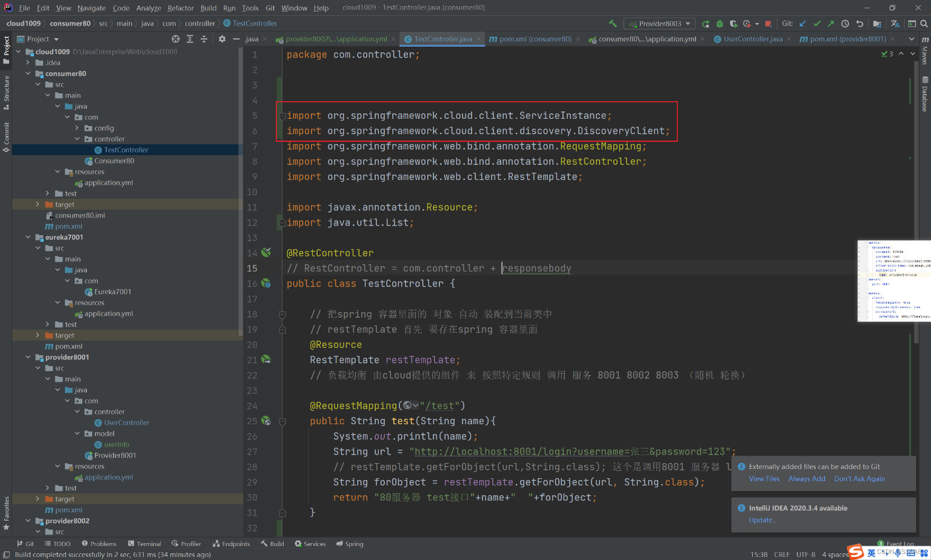This screenshot has width=931, height=560.
Task: Open the Project Structure folder icon
Action: (x=877, y=24)
